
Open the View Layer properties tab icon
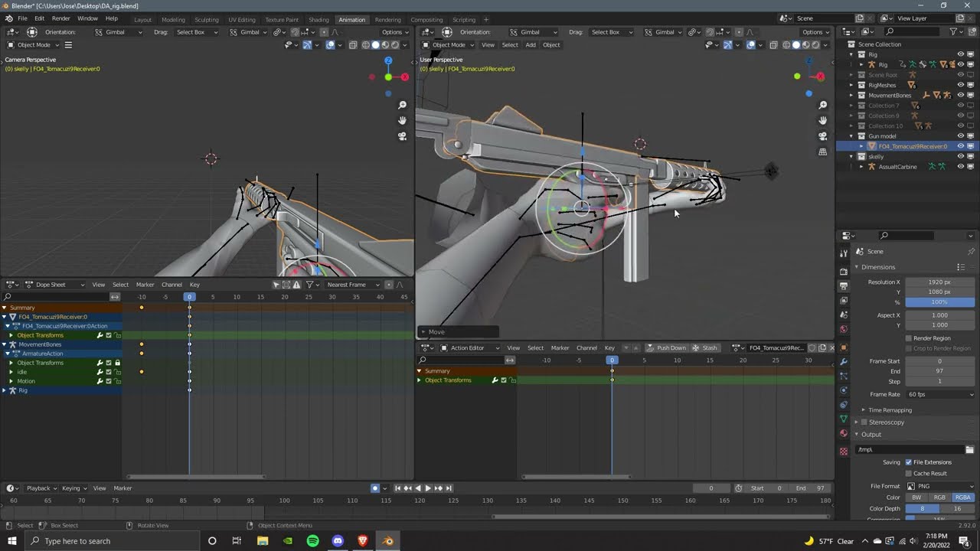844,300
